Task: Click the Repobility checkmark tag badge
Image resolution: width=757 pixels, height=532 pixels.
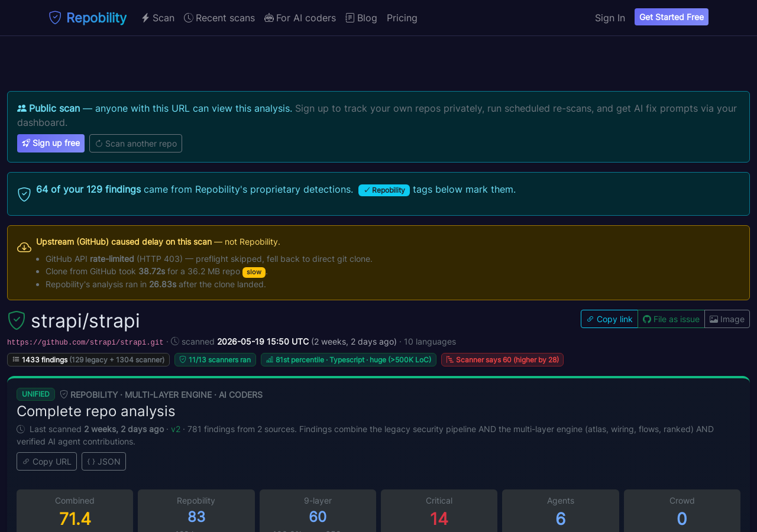Action: coord(384,190)
